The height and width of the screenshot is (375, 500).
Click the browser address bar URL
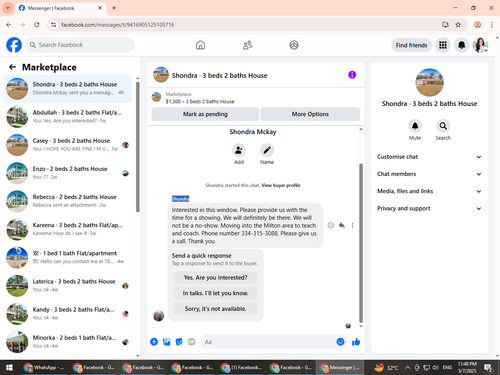pos(117,25)
